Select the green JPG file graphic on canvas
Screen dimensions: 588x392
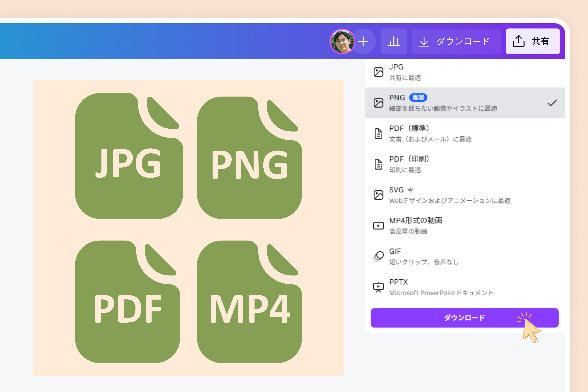[x=129, y=156]
